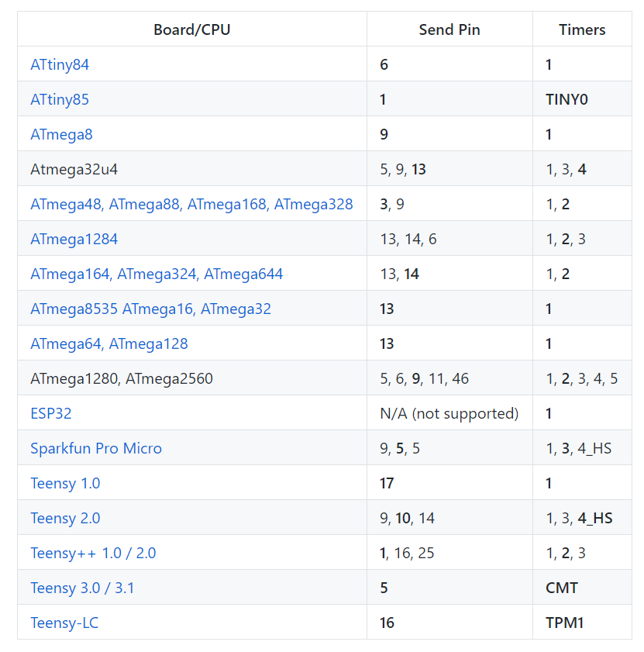Viewport: 644px width, 652px height.
Task: Click the Board/CPU column header
Action: [x=192, y=30]
